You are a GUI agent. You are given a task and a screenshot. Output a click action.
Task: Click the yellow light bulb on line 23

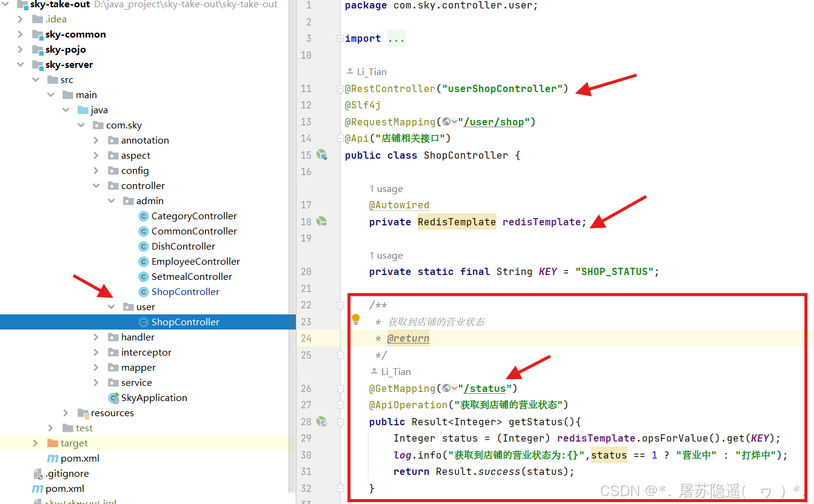[356, 319]
